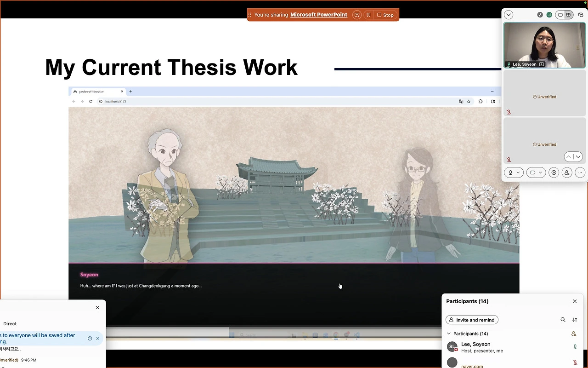Open microphone audio options dropdown
The image size is (588, 368).
[519, 172]
